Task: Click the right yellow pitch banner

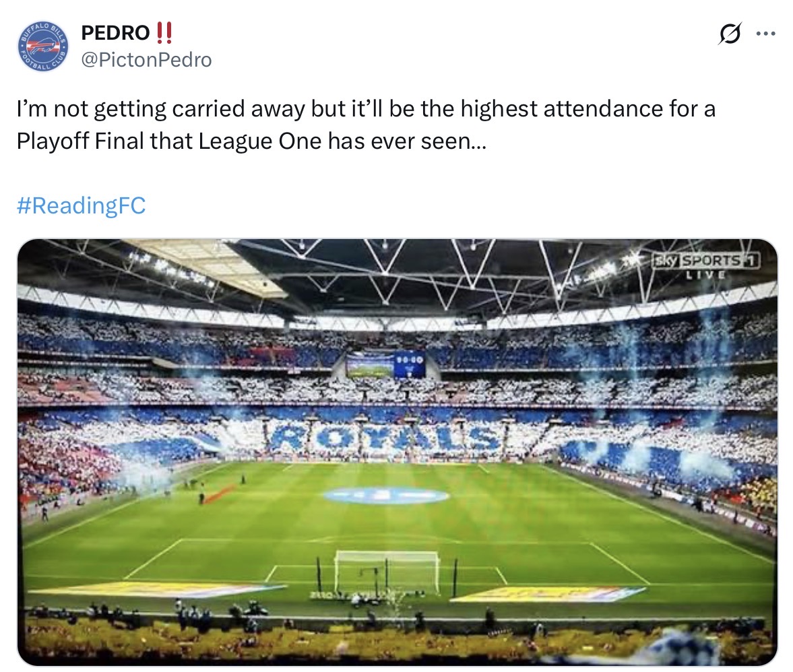Action: coord(547,594)
